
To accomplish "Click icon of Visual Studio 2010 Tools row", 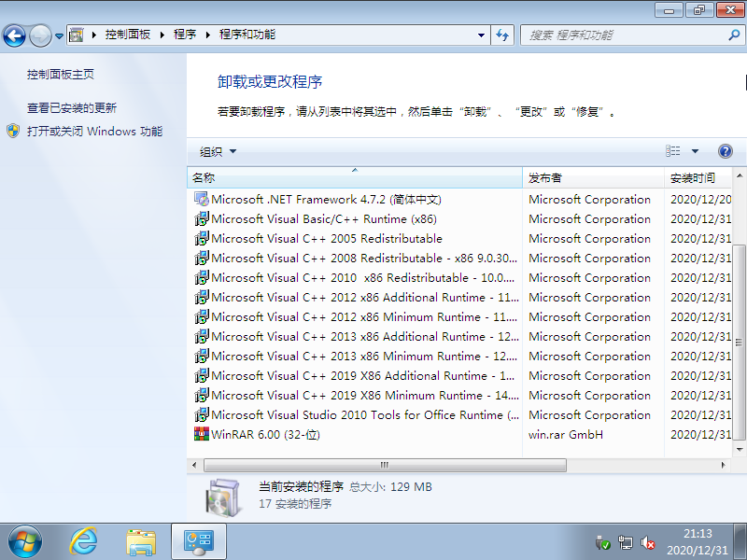I will coord(202,414).
